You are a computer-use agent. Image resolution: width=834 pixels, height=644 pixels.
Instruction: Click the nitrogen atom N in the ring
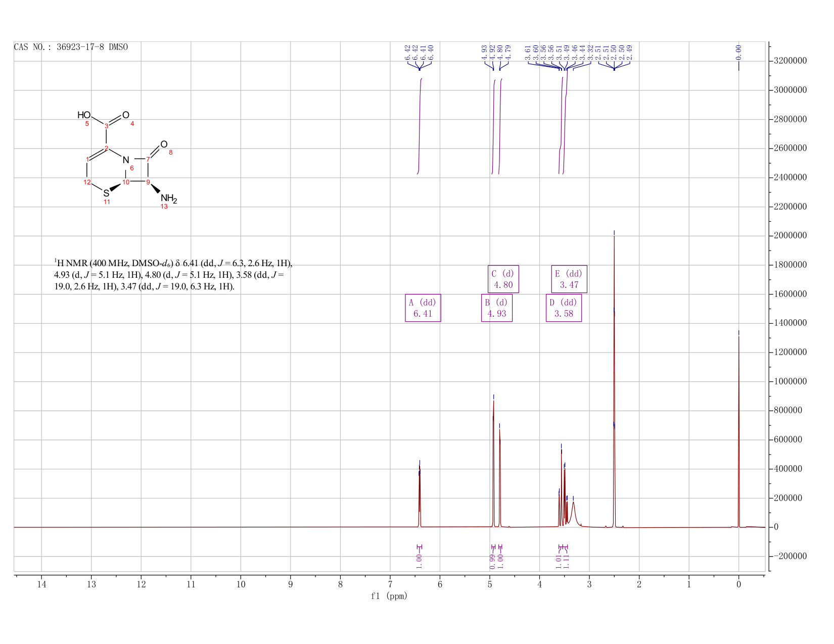126,160
